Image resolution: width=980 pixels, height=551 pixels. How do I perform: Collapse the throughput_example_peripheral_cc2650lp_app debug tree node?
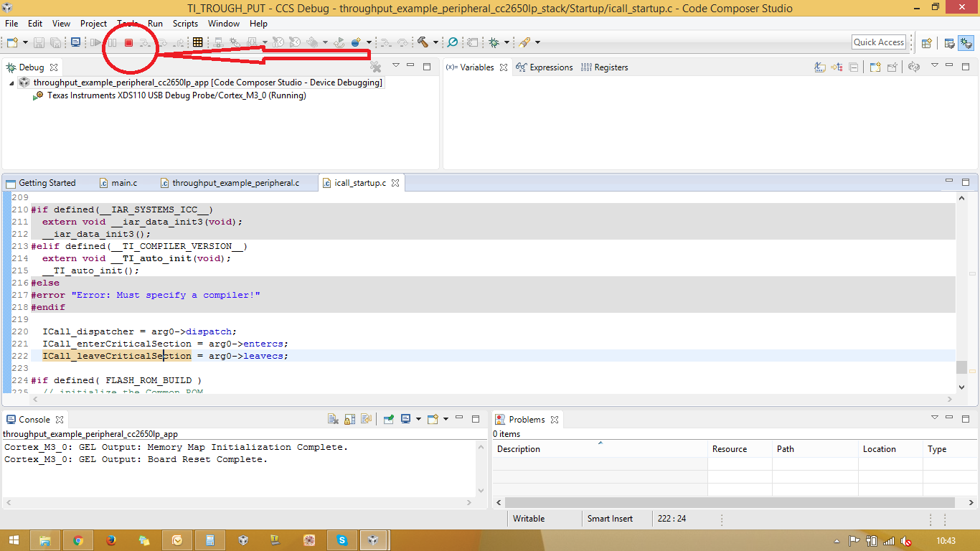pos(12,83)
